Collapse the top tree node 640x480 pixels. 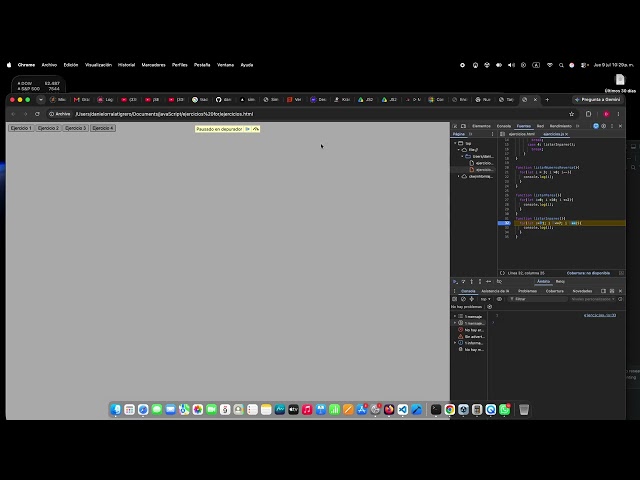pyautogui.click(x=456, y=143)
